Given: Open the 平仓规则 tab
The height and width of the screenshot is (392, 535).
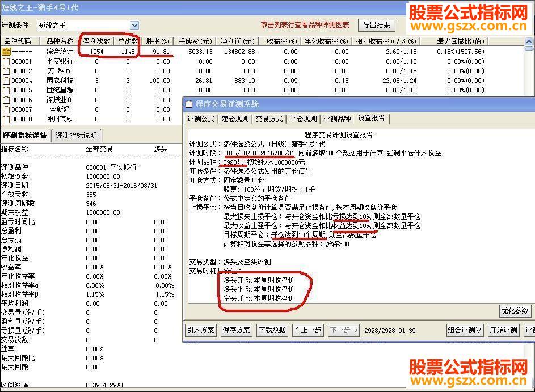Looking at the screenshot, I should coord(304,119).
